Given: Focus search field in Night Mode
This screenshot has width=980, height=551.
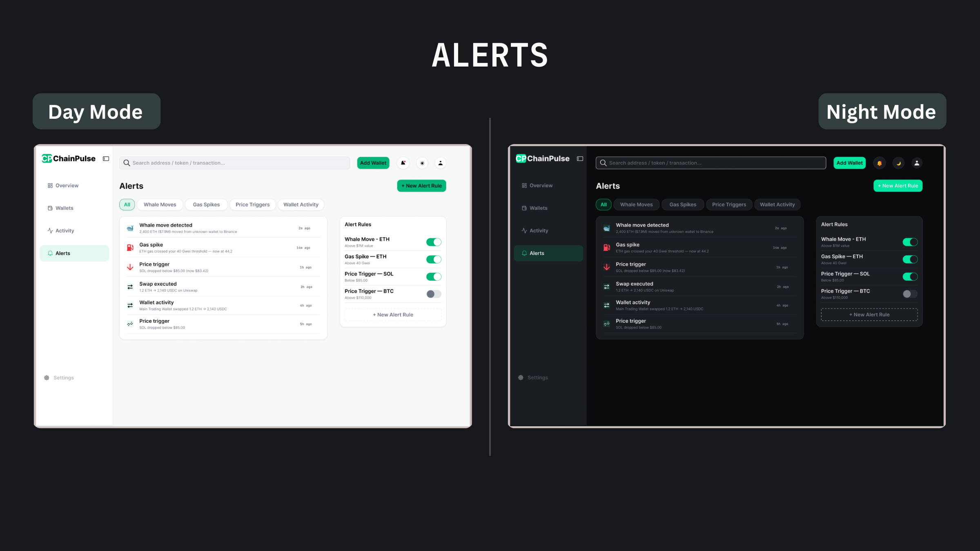Looking at the screenshot, I should coord(711,163).
